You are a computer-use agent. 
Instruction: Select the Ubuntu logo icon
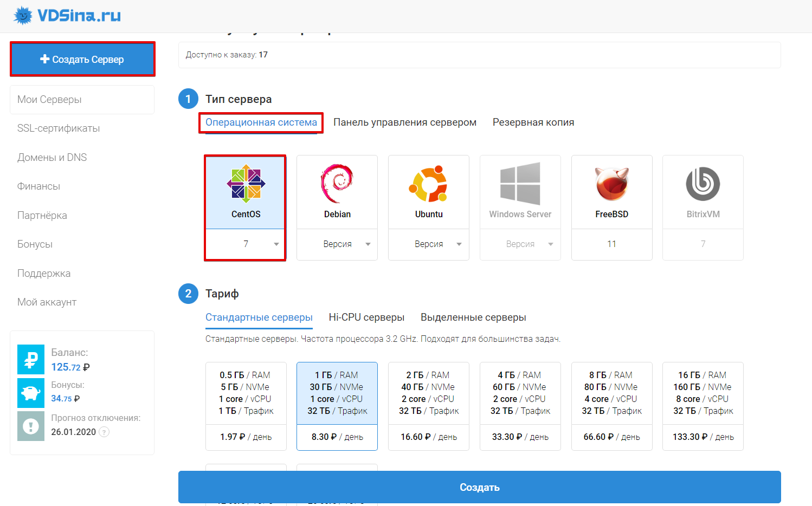[428, 184]
